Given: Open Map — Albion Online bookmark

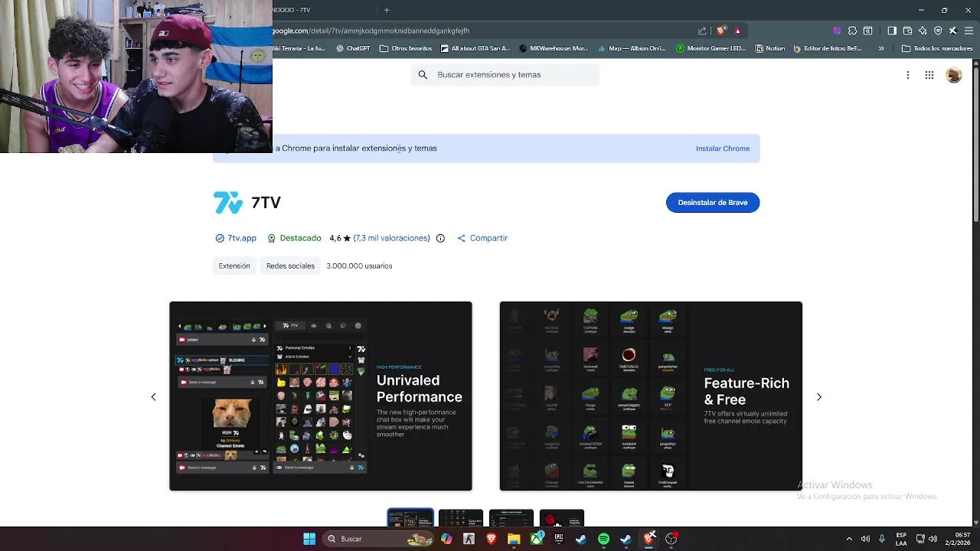Looking at the screenshot, I should tap(632, 48).
